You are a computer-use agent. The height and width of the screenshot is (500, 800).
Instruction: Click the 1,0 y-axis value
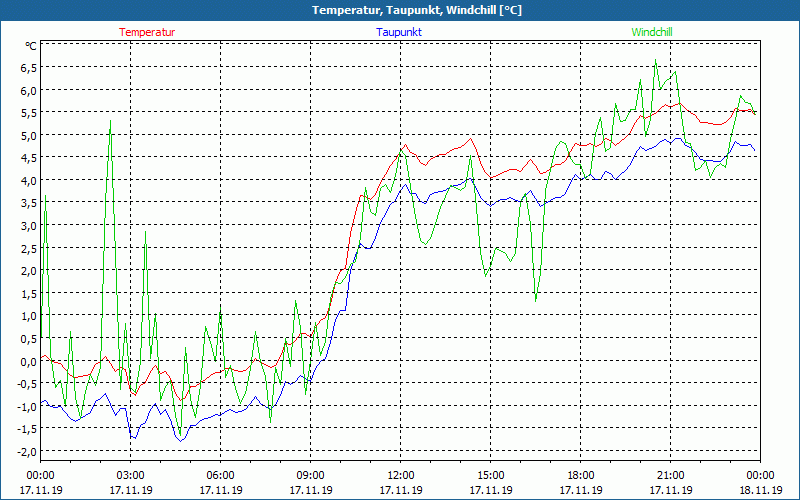click(x=28, y=316)
